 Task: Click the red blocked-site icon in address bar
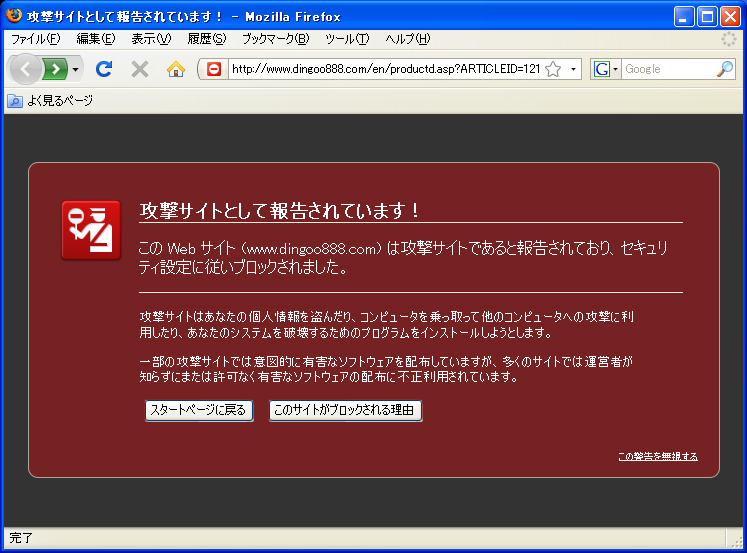point(214,70)
